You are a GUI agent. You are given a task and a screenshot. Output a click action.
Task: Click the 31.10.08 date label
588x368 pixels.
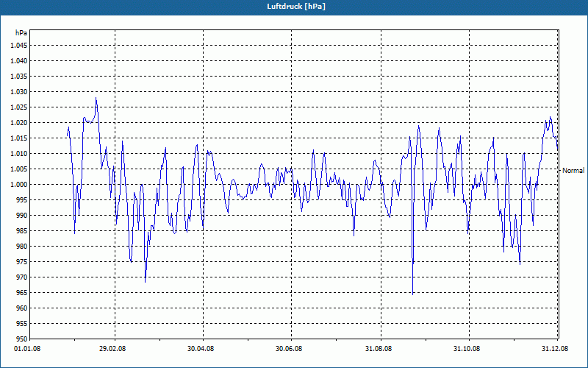pyautogui.click(x=467, y=349)
